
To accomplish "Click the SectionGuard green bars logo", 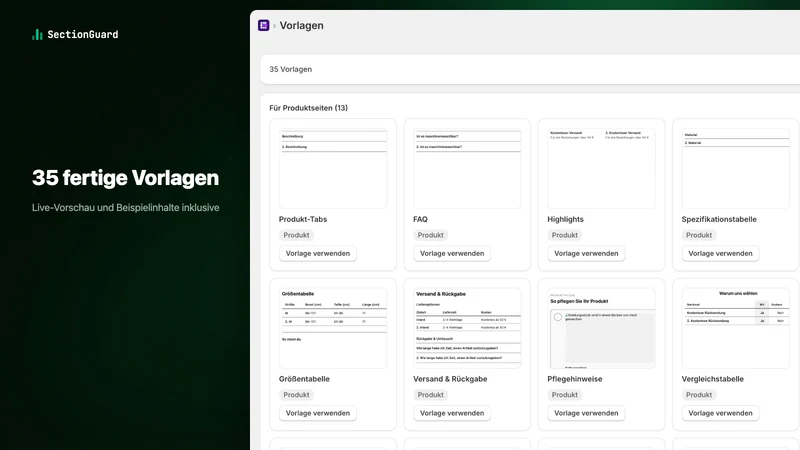I will click(x=37, y=34).
